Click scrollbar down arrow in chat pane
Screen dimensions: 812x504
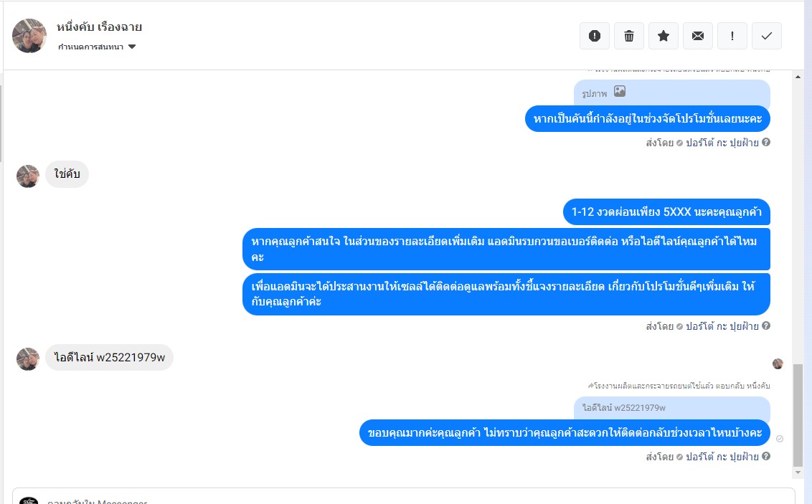[x=798, y=472]
